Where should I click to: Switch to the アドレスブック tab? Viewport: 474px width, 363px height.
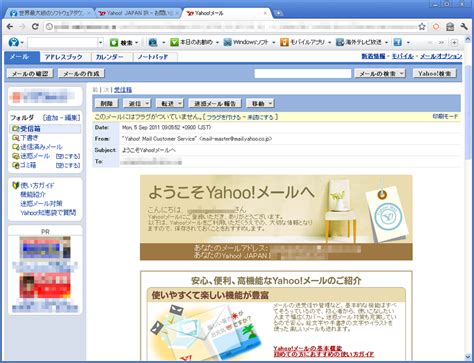click(x=64, y=57)
